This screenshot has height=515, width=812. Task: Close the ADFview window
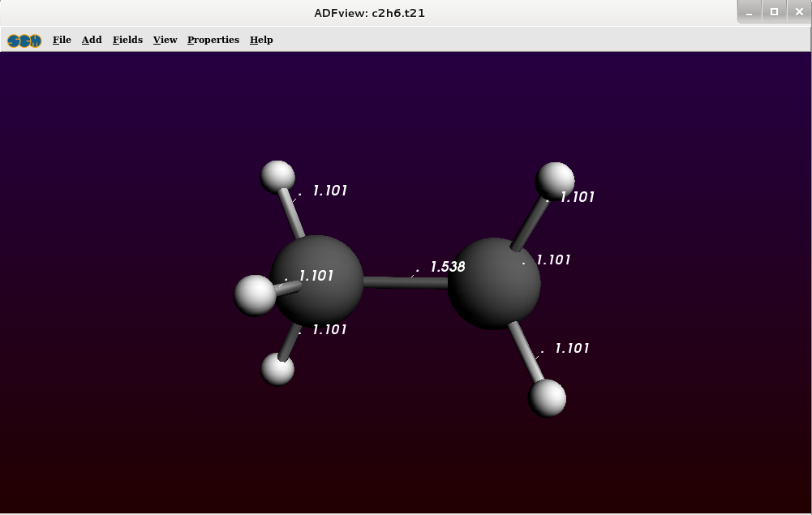(x=797, y=12)
